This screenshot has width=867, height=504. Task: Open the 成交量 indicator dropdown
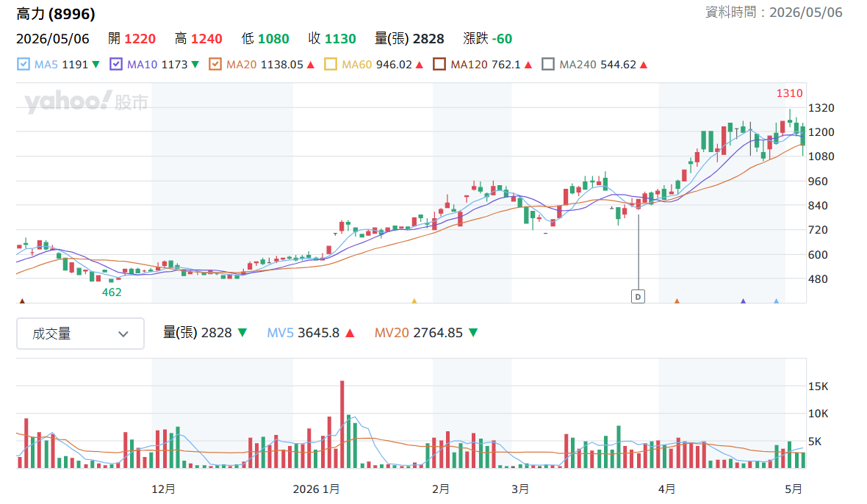[81, 334]
